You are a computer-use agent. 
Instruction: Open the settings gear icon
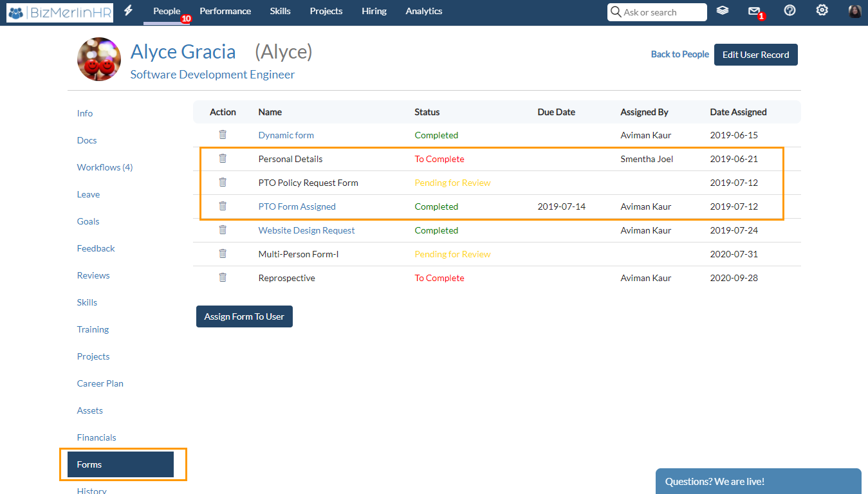tap(822, 11)
